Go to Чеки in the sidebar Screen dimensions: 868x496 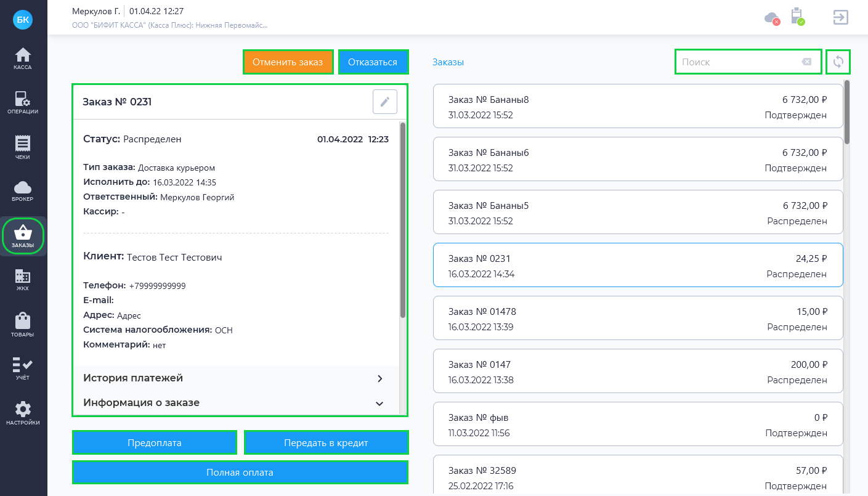pyautogui.click(x=23, y=147)
